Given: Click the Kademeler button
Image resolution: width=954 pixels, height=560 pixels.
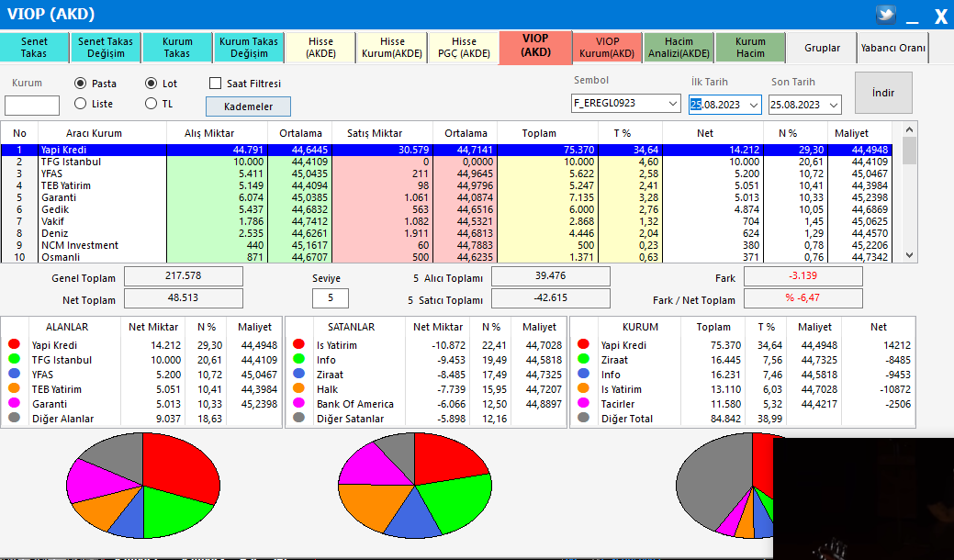Looking at the screenshot, I should coord(248,106).
